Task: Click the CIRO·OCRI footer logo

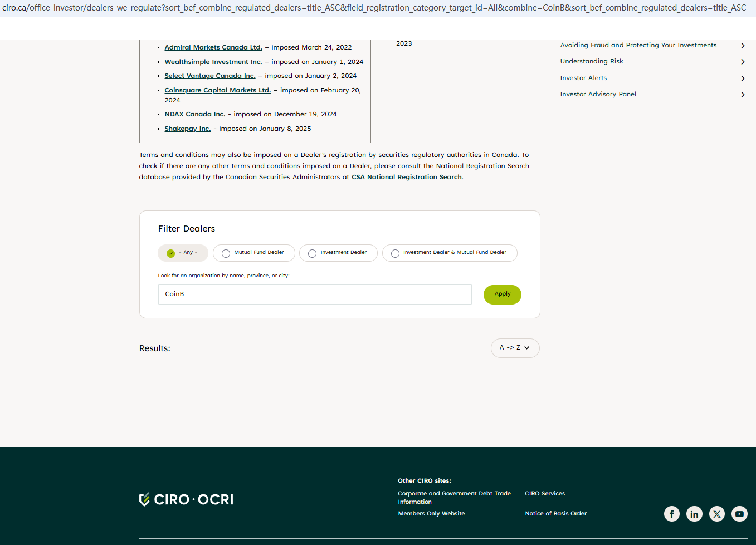Action: coord(186,499)
